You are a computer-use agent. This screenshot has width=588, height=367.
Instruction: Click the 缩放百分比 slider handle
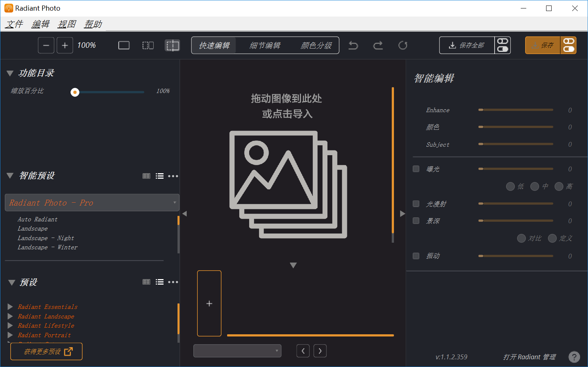tap(75, 92)
